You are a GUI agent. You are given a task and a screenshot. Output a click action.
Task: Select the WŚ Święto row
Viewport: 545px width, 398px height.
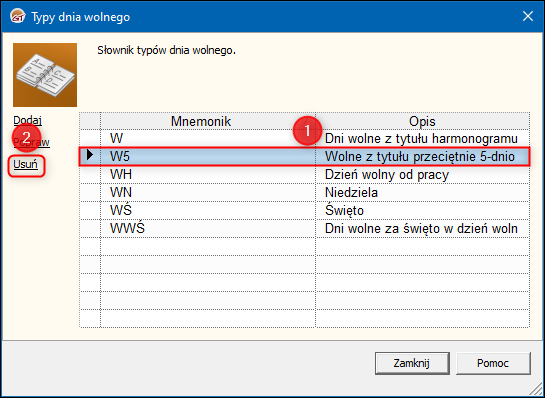[304, 211]
